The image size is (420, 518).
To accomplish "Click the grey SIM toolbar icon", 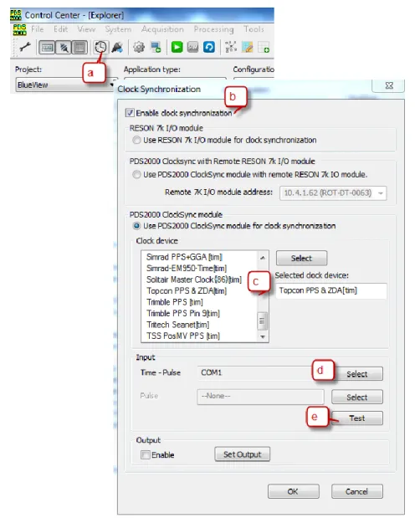I will [192, 47].
